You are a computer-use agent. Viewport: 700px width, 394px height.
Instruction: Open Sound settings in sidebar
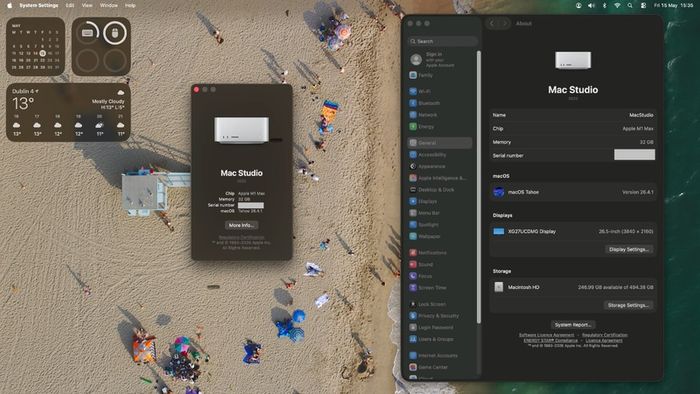click(440, 264)
